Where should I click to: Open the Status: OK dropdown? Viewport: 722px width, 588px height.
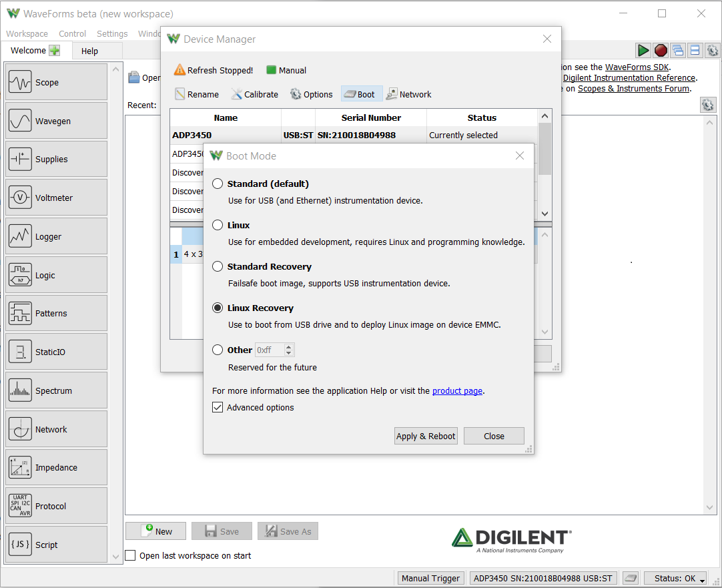pos(675,579)
